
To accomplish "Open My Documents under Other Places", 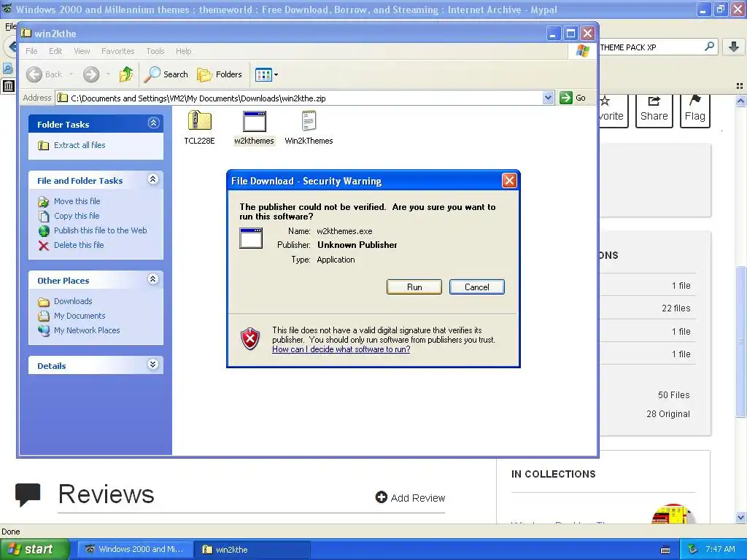I will [x=80, y=316].
